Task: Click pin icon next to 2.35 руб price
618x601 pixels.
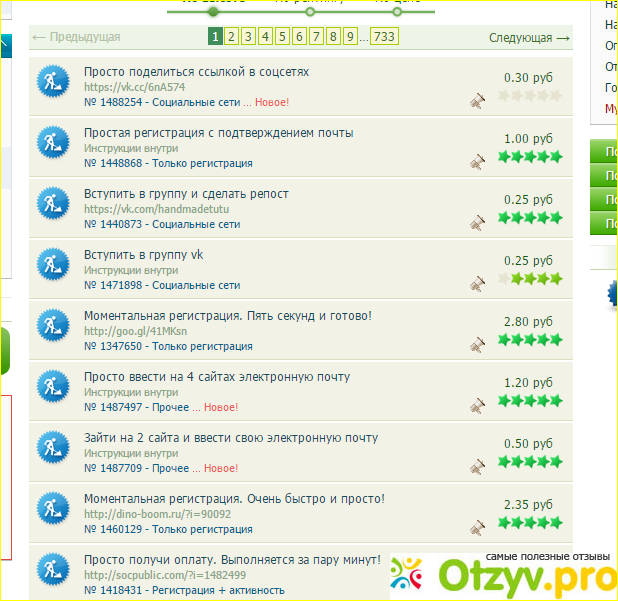Action: (x=478, y=526)
